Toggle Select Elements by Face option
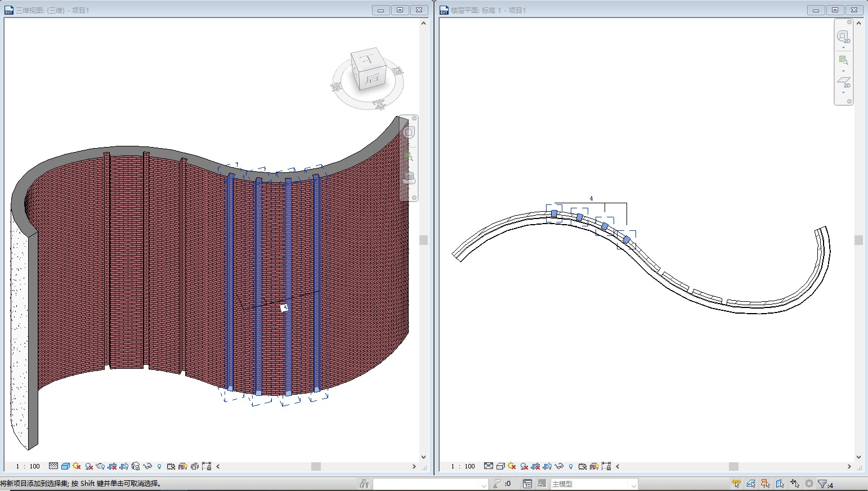The width and height of the screenshot is (868, 491). 780,484
